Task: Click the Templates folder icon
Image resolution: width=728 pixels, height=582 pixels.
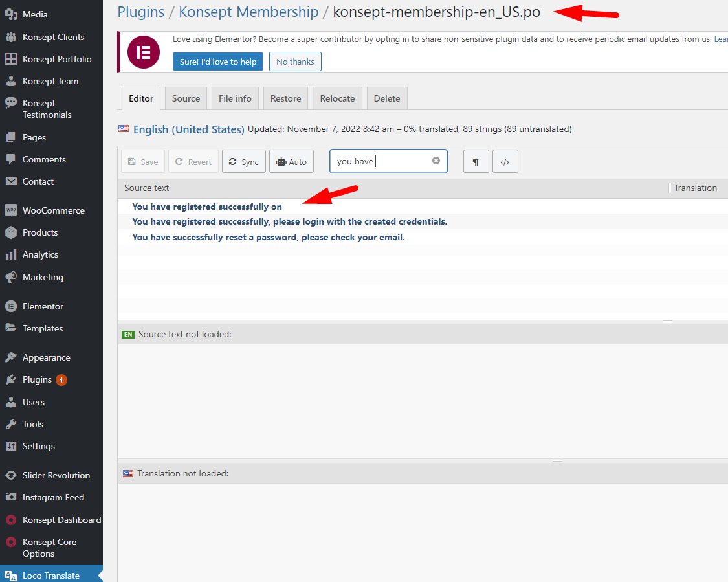Action: (11, 328)
